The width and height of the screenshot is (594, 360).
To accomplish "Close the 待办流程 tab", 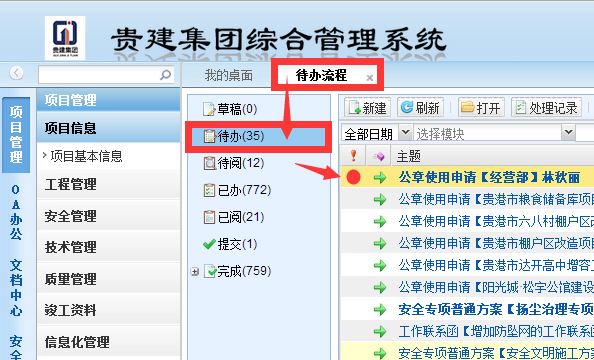I will click(x=370, y=78).
